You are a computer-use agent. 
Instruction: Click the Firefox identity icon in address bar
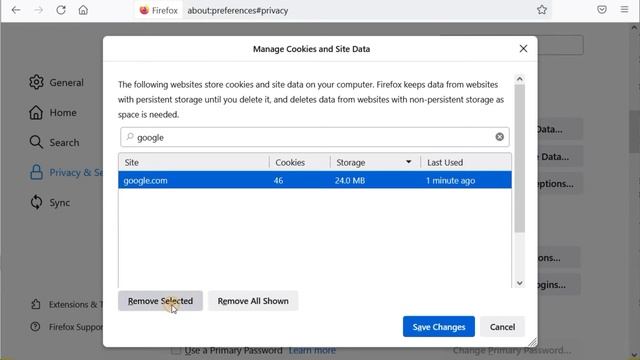(158, 10)
